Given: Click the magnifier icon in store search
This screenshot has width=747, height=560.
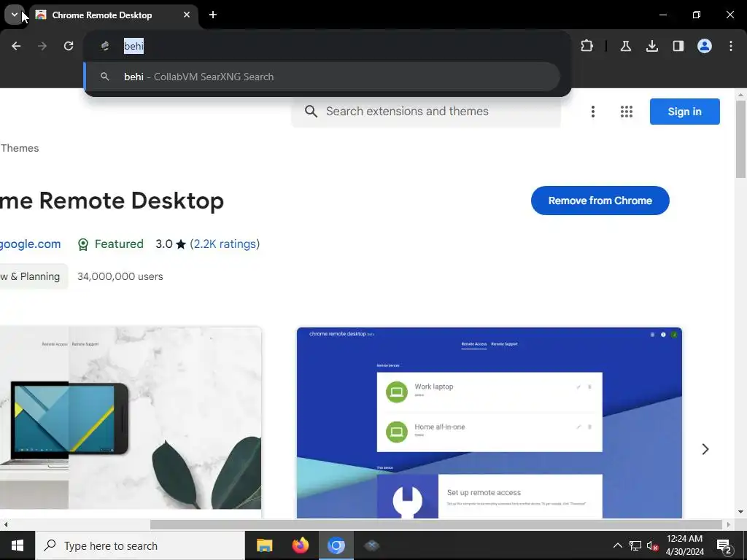Looking at the screenshot, I should pos(311,112).
